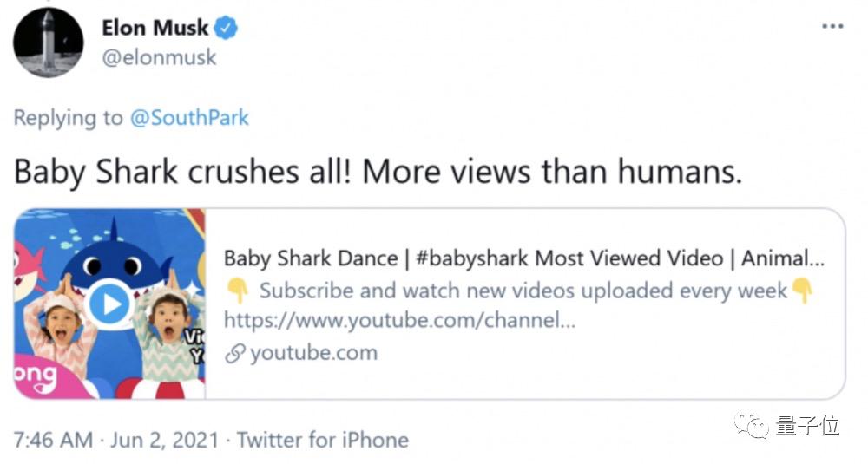Screen dimensions: 868x464
Task: Click the Pinkfong logo in the thumbnail corner
Action: point(35,379)
